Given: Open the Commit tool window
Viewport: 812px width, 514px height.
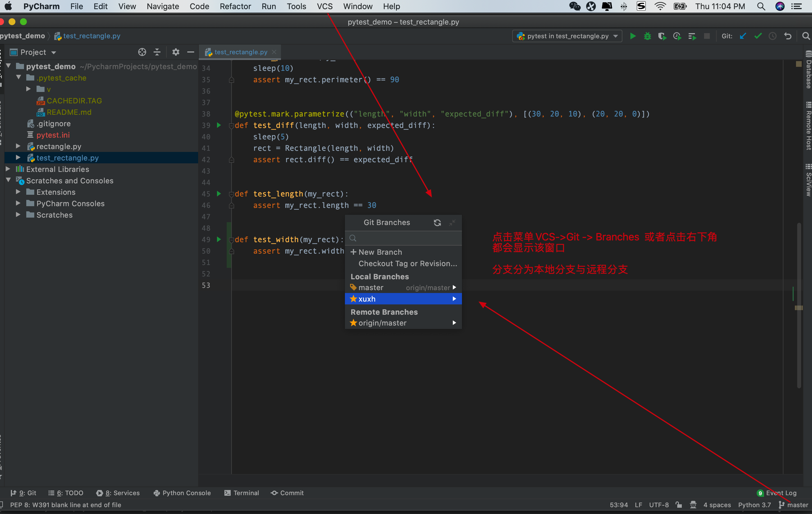Looking at the screenshot, I should pyautogui.click(x=287, y=493).
